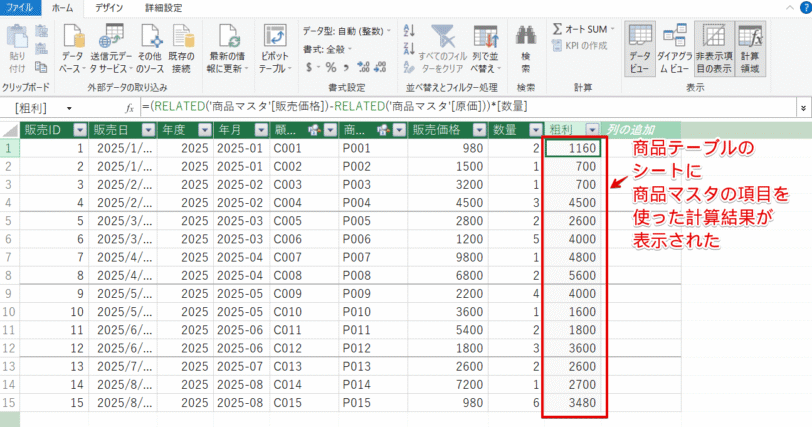Select cell with 粗利 value 1160

coord(573,148)
